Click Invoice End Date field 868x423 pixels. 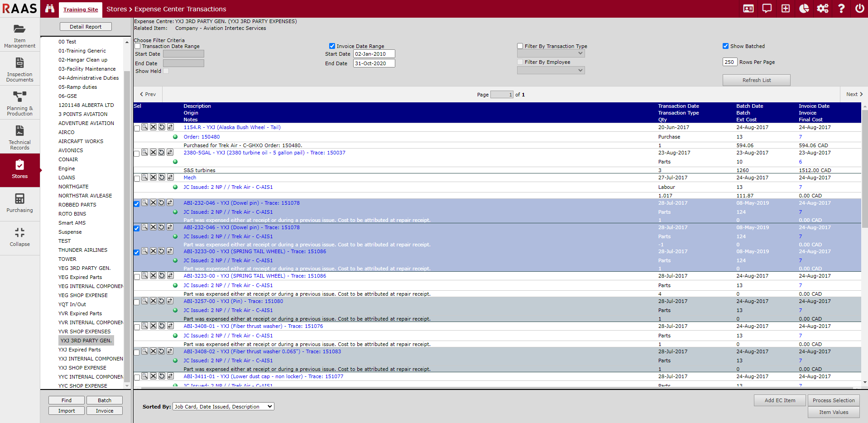pyautogui.click(x=374, y=63)
